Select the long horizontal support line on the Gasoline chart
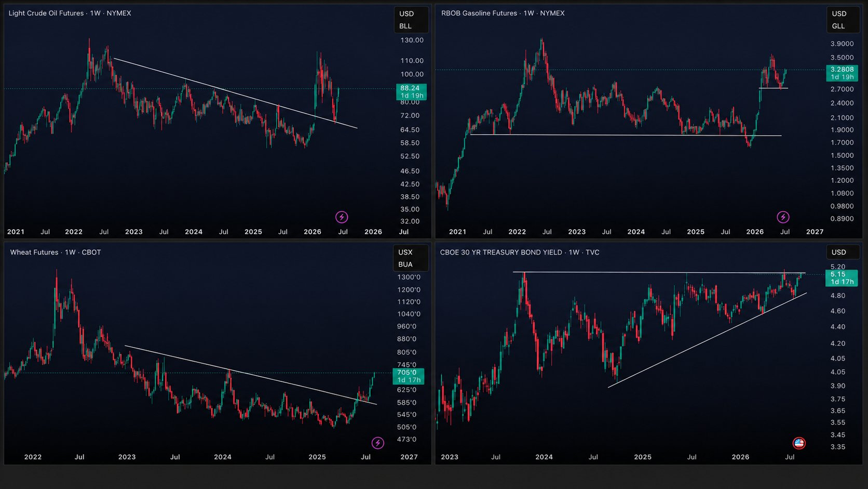The image size is (868, 489). 625,135
